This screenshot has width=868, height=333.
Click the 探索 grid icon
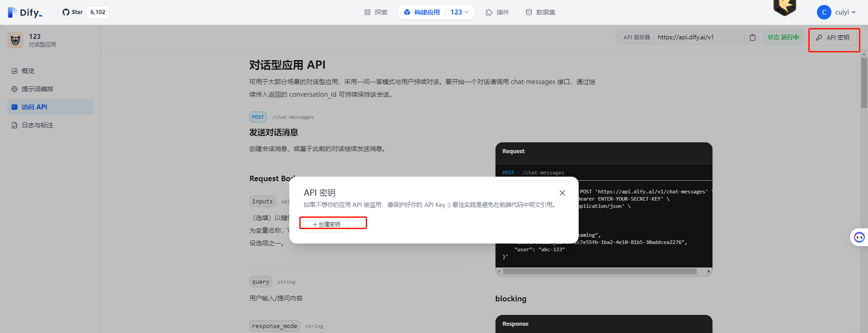[368, 12]
